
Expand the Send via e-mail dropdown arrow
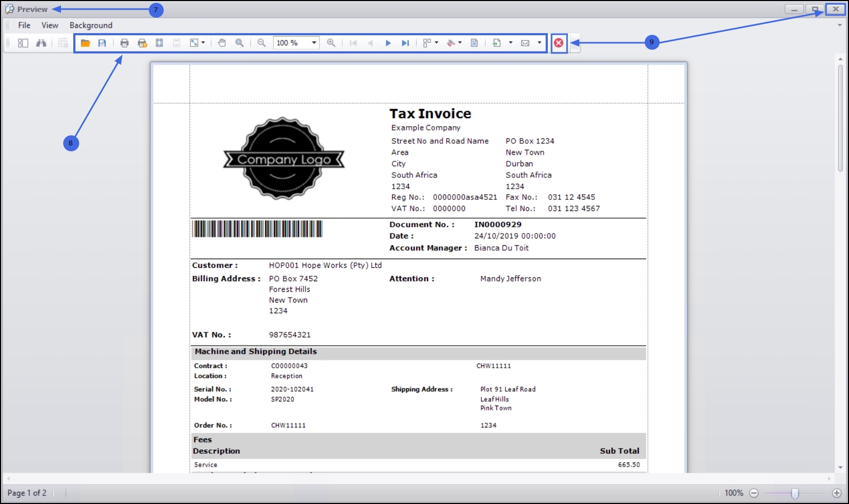click(539, 43)
